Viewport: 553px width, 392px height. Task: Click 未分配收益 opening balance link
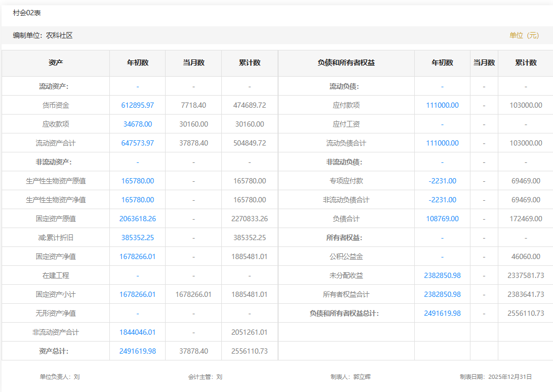(442, 275)
